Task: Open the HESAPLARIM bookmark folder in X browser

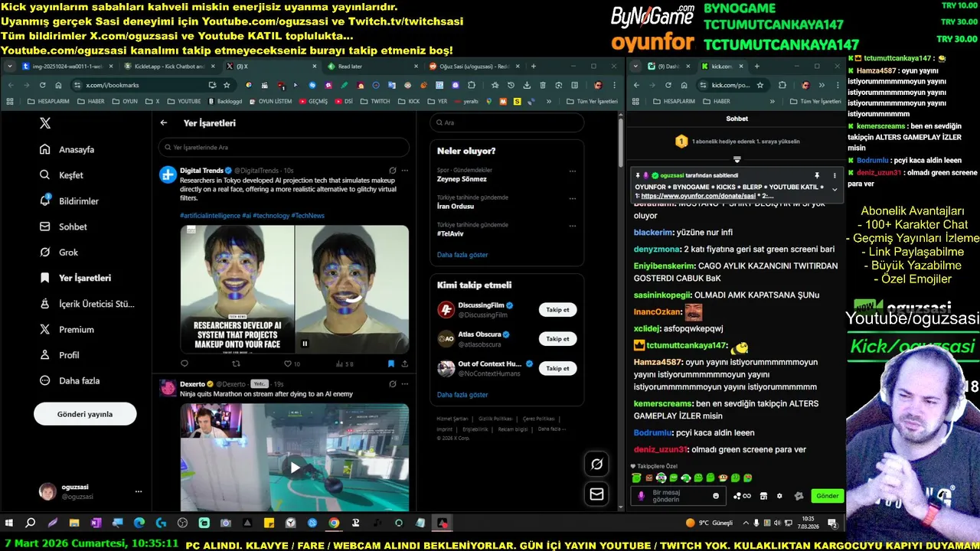Action: click(49, 101)
